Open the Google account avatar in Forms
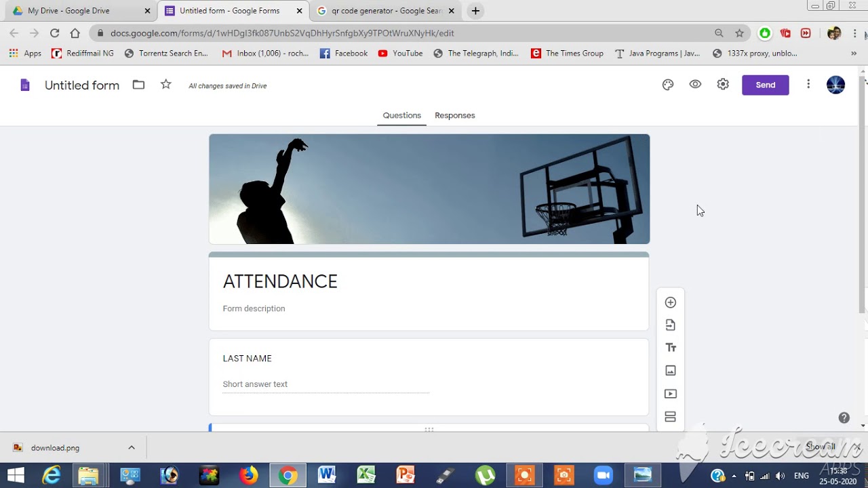 click(x=836, y=85)
